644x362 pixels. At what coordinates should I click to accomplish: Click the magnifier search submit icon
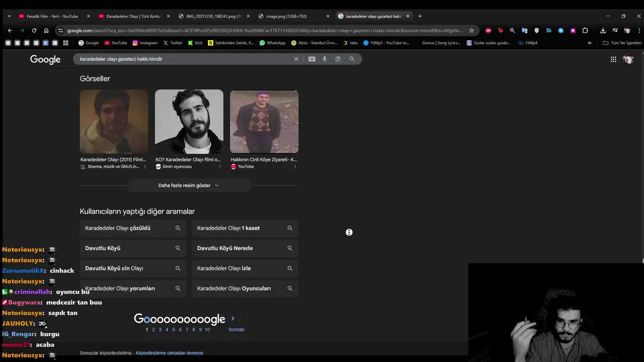point(352,59)
